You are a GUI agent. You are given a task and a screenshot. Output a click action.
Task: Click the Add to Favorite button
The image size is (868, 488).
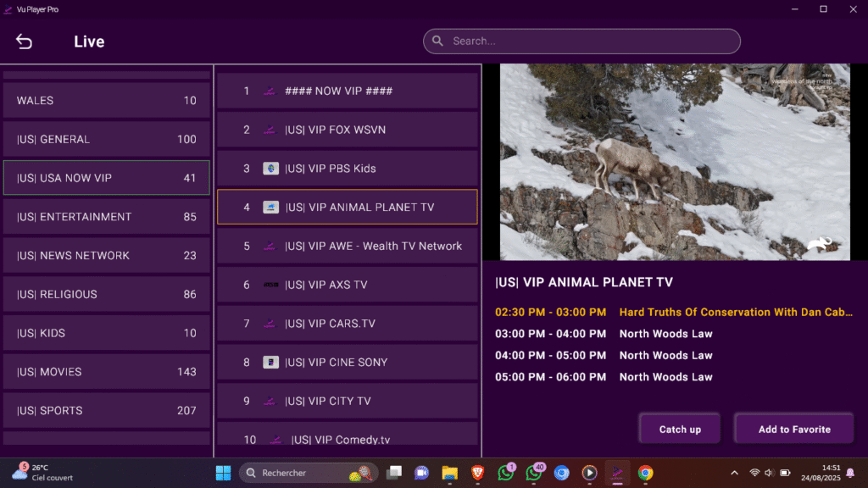click(793, 429)
